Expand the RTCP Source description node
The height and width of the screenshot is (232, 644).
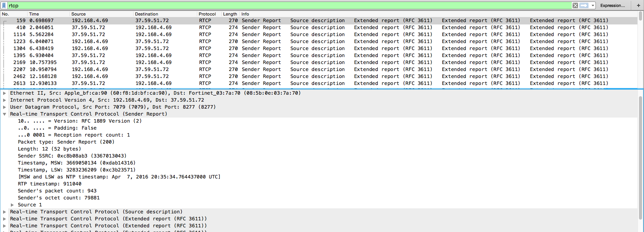pos(4,212)
